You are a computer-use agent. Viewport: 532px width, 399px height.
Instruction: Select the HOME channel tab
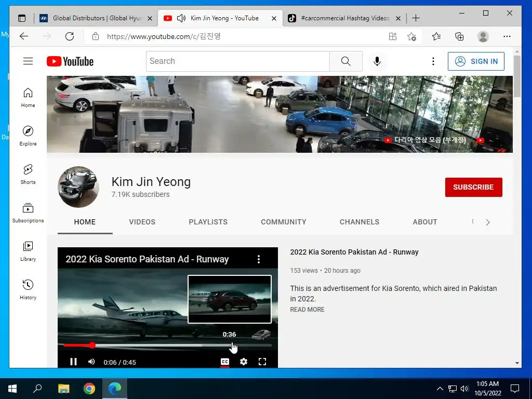[x=85, y=222]
